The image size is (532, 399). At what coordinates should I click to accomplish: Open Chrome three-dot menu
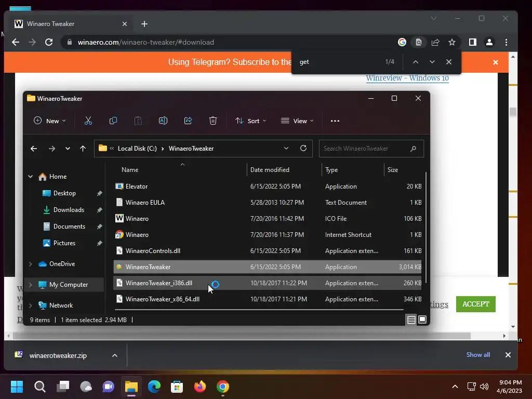(506, 42)
